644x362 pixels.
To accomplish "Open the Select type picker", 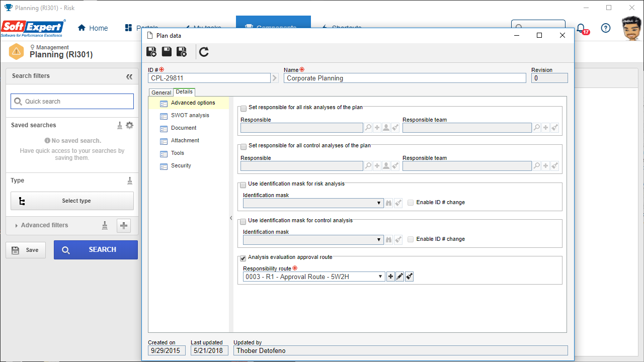I will [72, 201].
